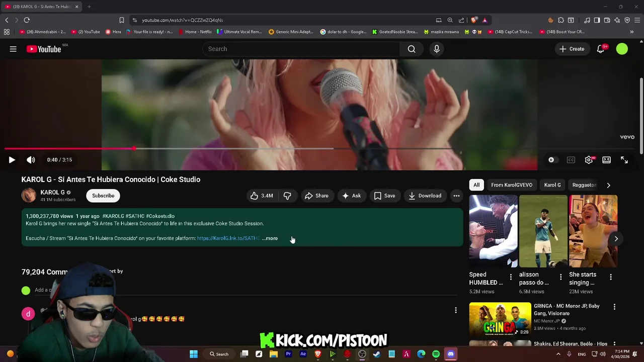Open the Brave wallet icon
The height and width of the screenshot is (362, 644).
607,20
